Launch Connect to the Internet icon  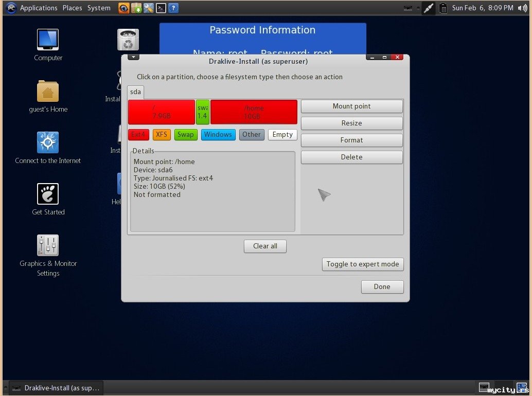(x=48, y=142)
